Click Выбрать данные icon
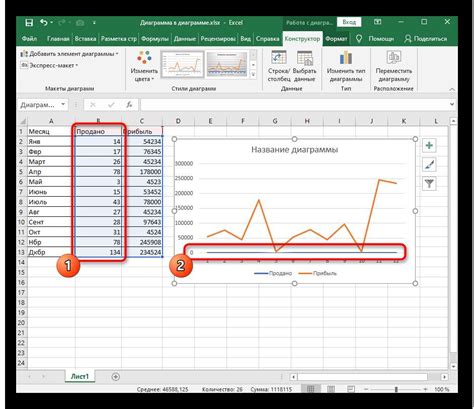Image resolution: width=474 pixels, height=409 pixels. pos(304,58)
